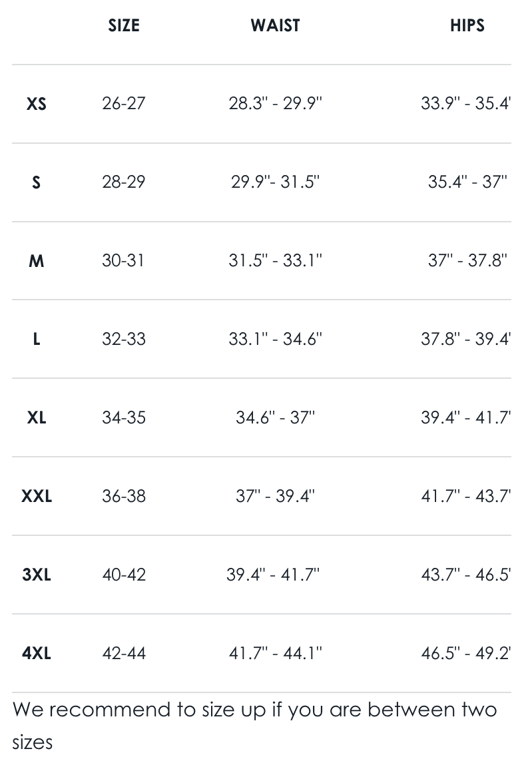
Task: Select the XS row label
Action: point(37,104)
